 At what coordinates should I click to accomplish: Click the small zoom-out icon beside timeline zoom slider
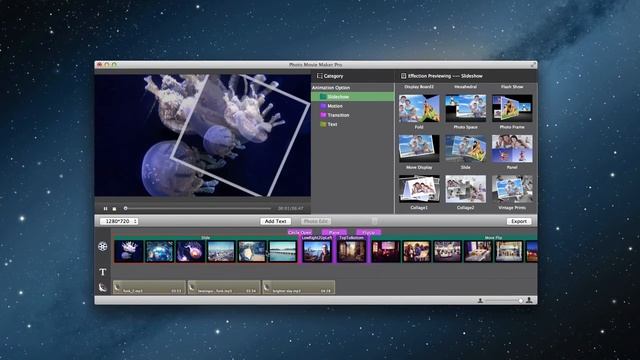click(x=480, y=300)
